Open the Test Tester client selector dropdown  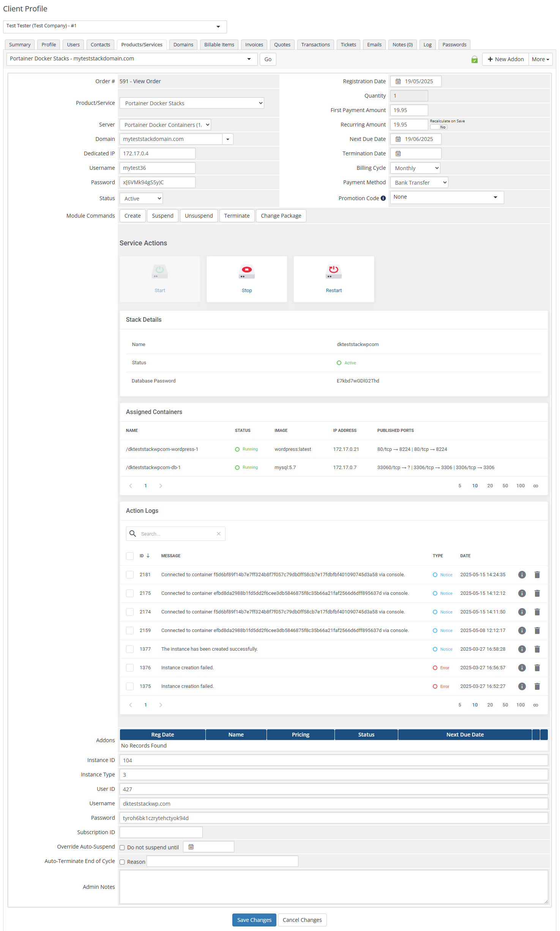click(x=115, y=27)
